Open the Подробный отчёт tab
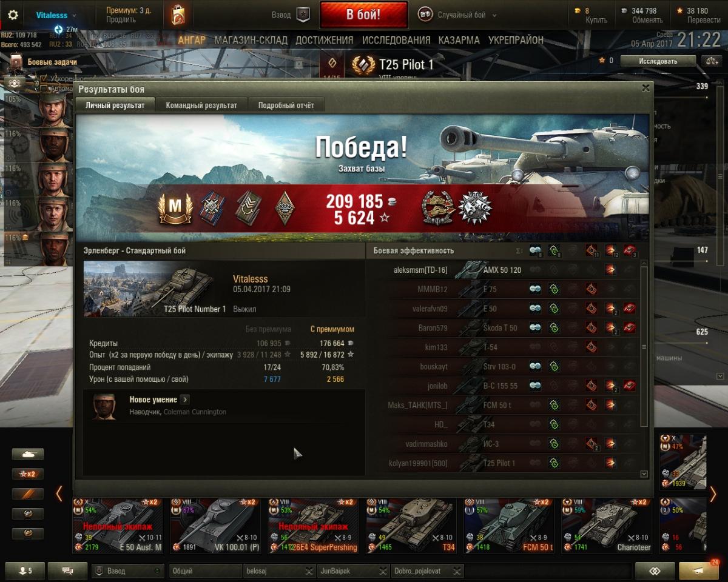The height and width of the screenshot is (582, 728). pos(286,105)
